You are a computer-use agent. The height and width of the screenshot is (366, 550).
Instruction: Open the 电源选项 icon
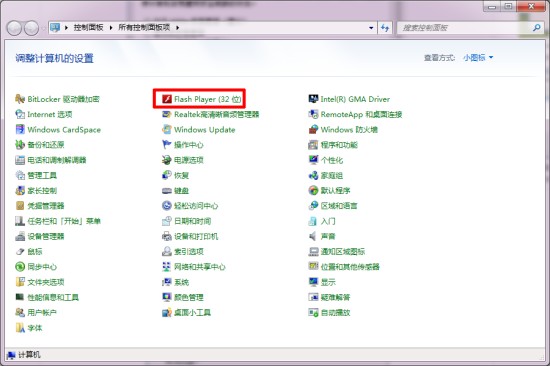click(167, 160)
